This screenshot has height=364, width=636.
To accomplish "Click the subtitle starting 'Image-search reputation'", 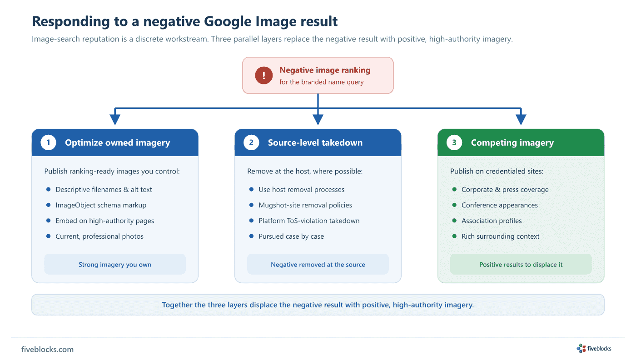I will click(272, 39).
